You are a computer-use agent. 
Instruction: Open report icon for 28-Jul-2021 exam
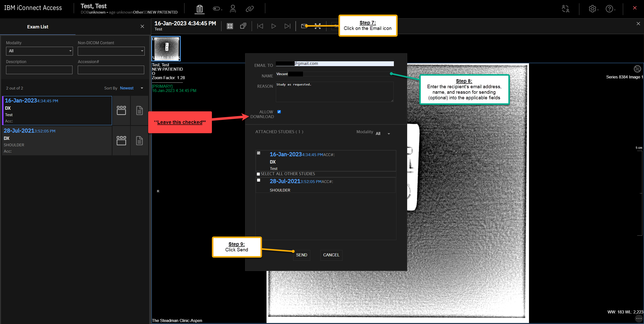[x=139, y=141]
